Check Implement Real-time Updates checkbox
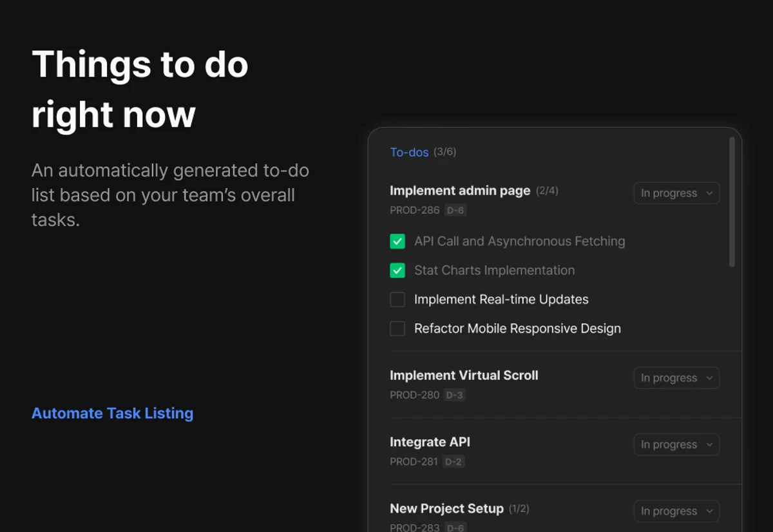 (397, 299)
